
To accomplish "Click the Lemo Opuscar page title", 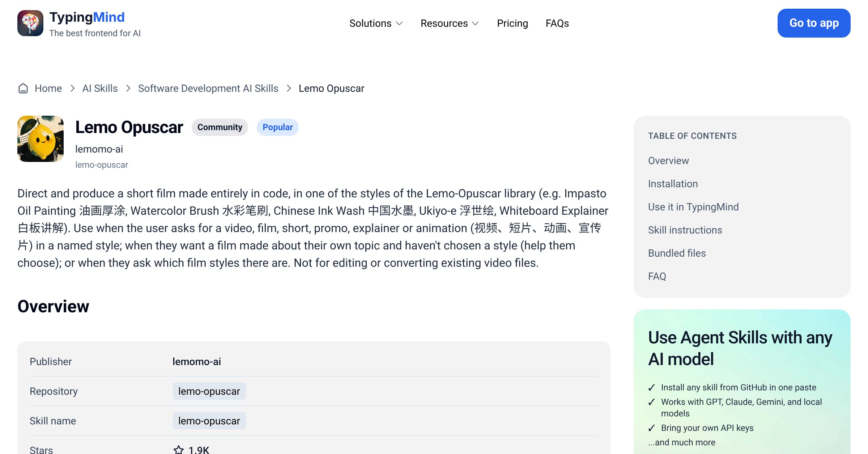I will pyautogui.click(x=129, y=127).
